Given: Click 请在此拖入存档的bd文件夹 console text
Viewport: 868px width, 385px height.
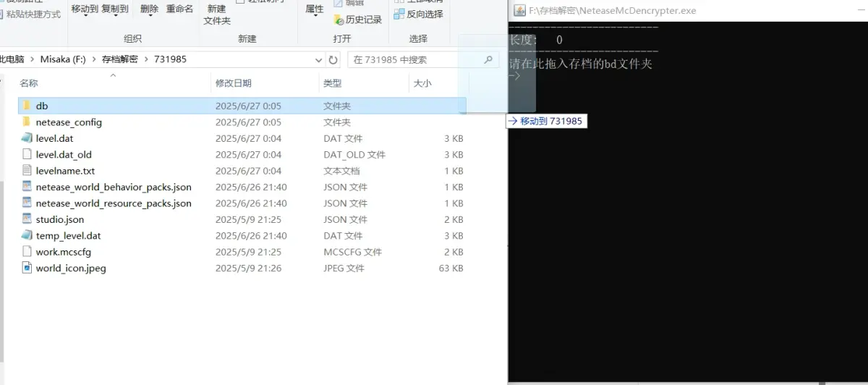Looking at the screenshot, I should (x=581, y=64).
